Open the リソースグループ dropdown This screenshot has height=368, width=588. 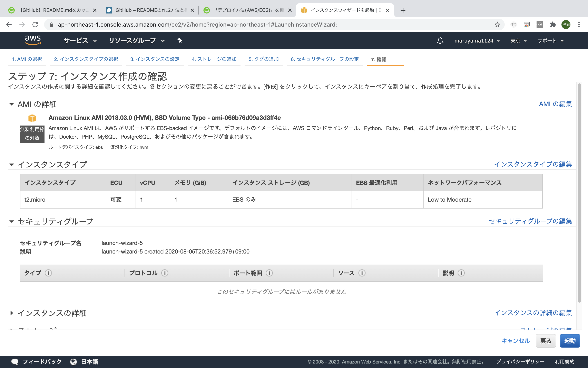137,41
